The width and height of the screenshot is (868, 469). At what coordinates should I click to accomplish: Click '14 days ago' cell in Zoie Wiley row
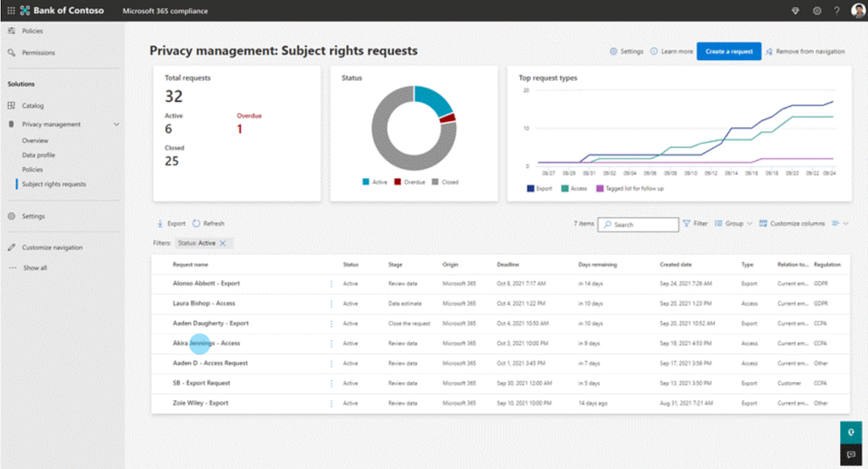pos(593,403)
